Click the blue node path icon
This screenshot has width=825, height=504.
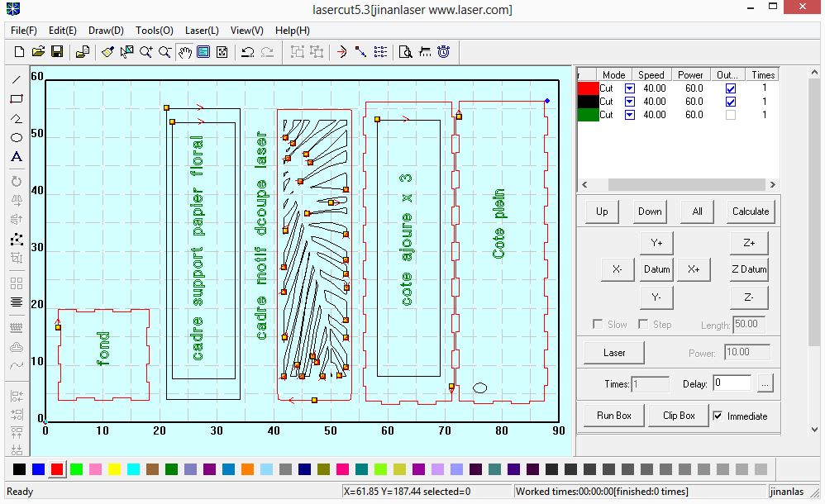click(x=360, y=51)
